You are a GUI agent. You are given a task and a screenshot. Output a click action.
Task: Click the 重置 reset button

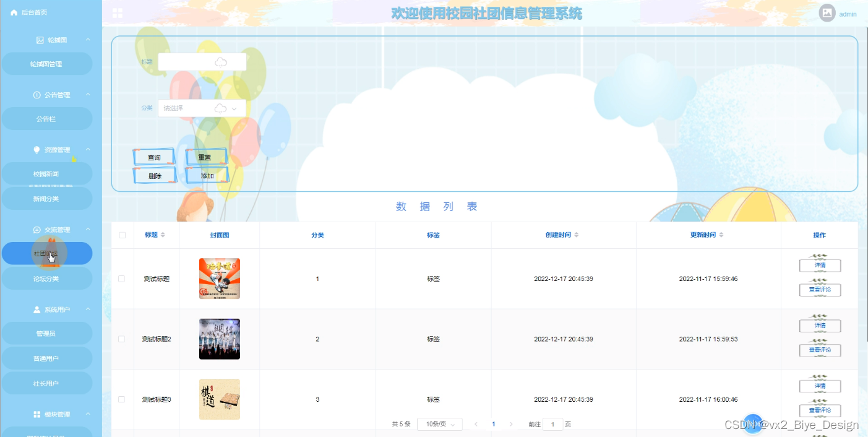(206, 157)
